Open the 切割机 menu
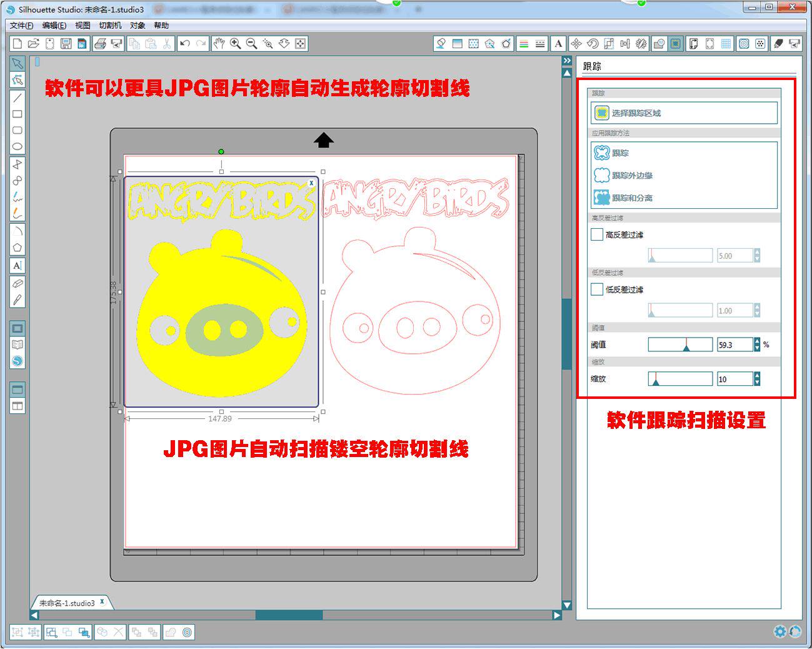812x649 pixels. point(110,26)
